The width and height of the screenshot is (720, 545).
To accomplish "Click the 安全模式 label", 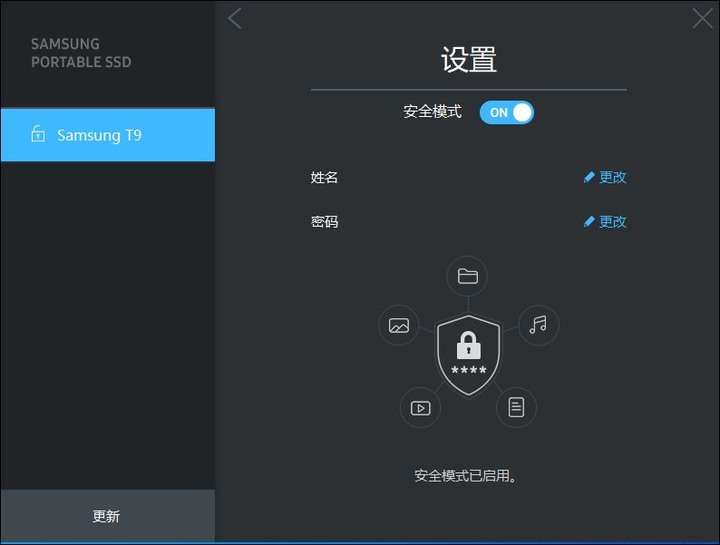I will point(432,112).
